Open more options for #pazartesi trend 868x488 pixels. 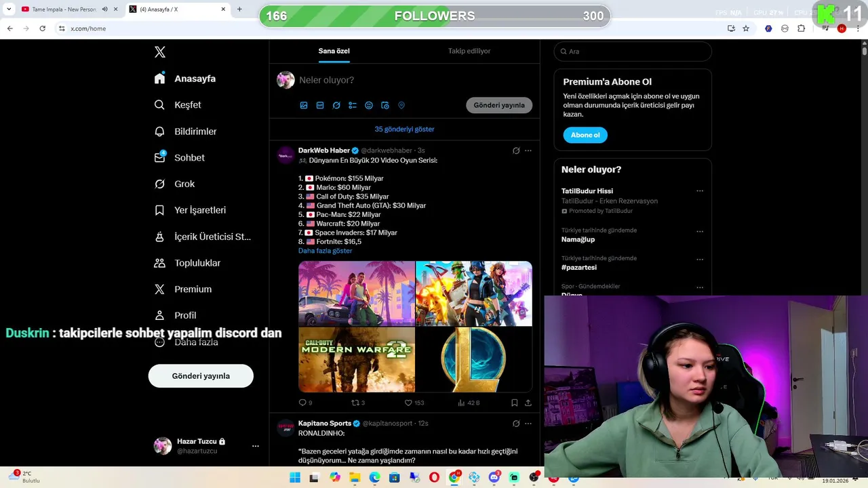(x=700, y=260)
